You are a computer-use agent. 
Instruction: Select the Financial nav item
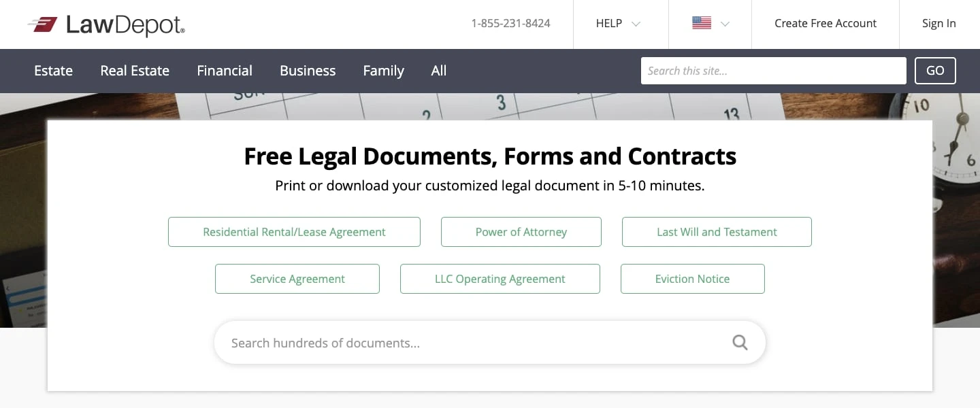(x=225, y=71)
